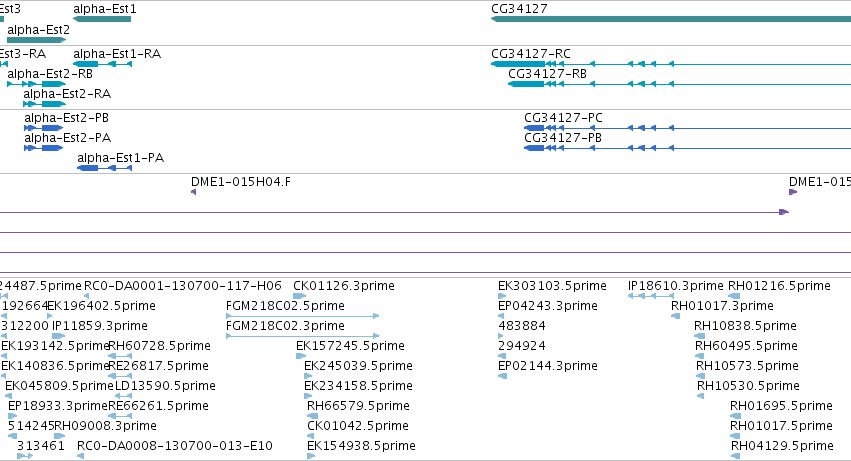The image size is (851, 461).
Task: Click the CG34127-RC transcript label
Action: pyautogui.click(x=531, y=54)
